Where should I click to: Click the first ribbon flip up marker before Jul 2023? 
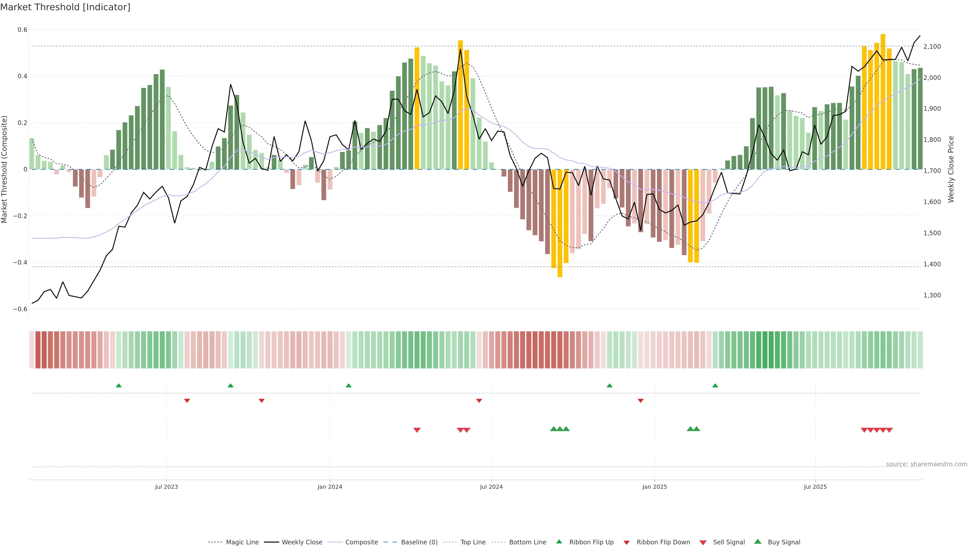(119, 386)
